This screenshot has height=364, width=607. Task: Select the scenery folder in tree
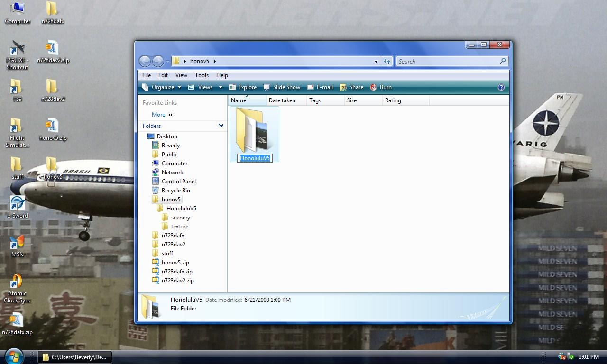pyautogui.click(x=180, y=218)
